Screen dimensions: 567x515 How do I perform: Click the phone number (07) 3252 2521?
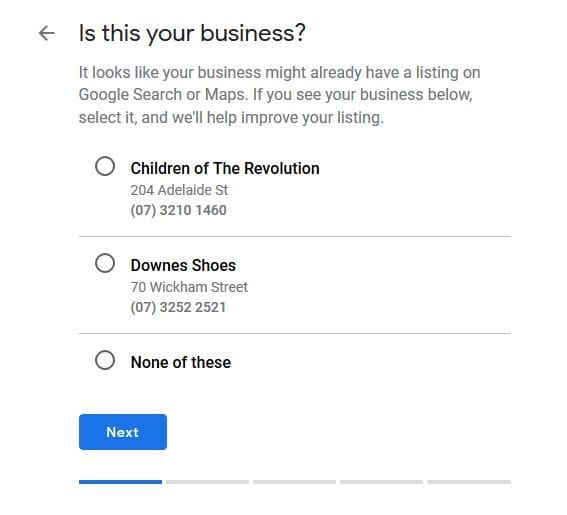tap(178, 307)
